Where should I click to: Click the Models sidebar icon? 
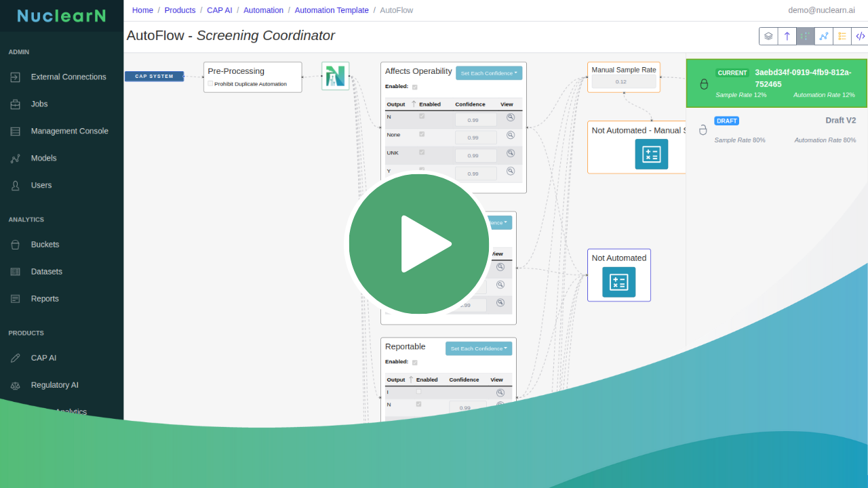pos(16,159)
